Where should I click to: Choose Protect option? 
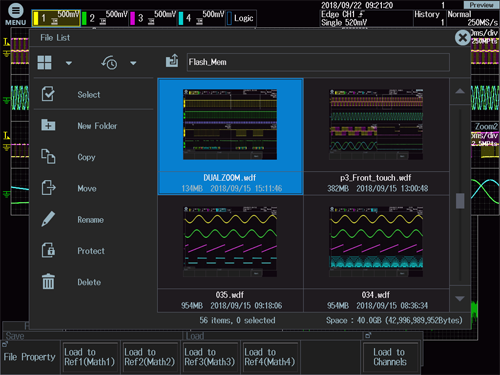[91, 251]
